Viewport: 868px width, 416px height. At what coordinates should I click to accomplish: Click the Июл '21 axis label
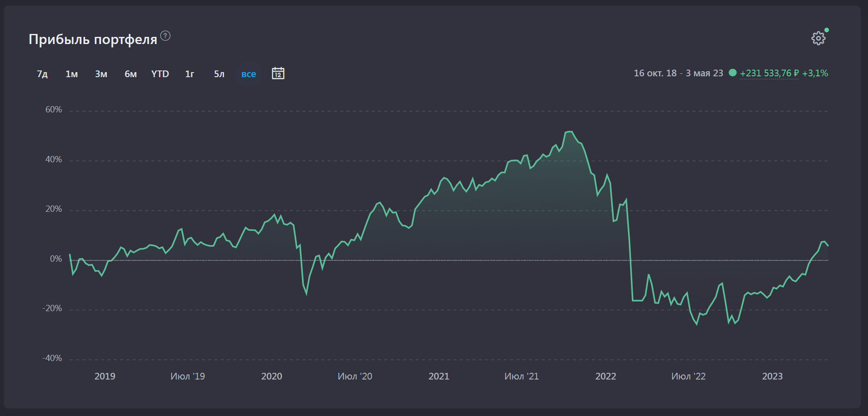tap(522, 376)
